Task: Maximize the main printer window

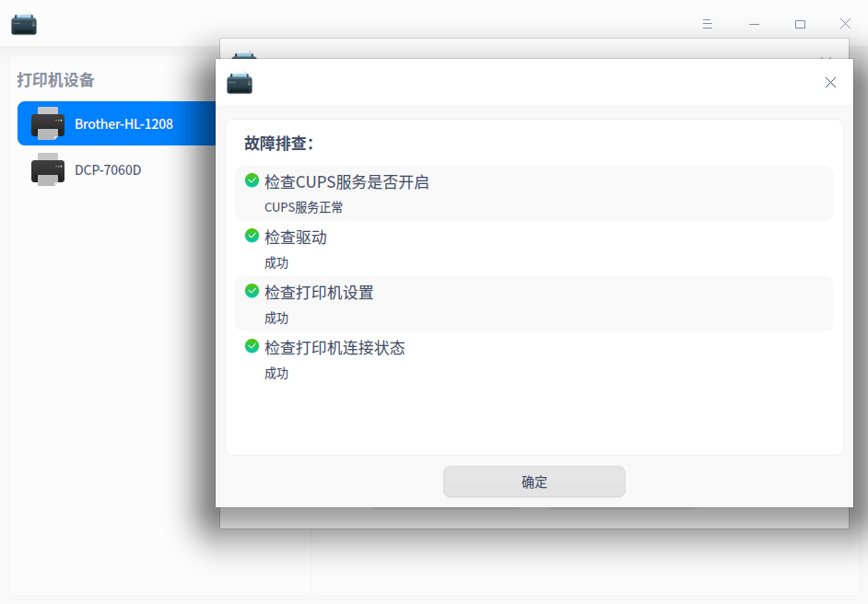Action: [800, 24]
